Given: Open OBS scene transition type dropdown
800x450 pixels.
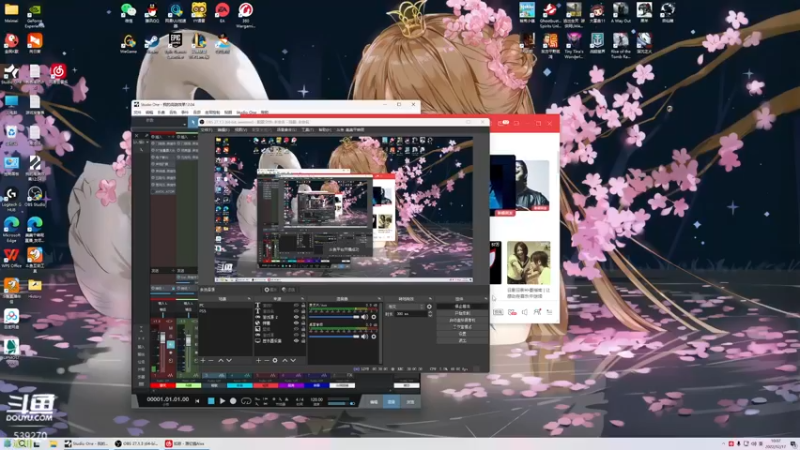Looking at the screenshot, I should tap(406, 307).
